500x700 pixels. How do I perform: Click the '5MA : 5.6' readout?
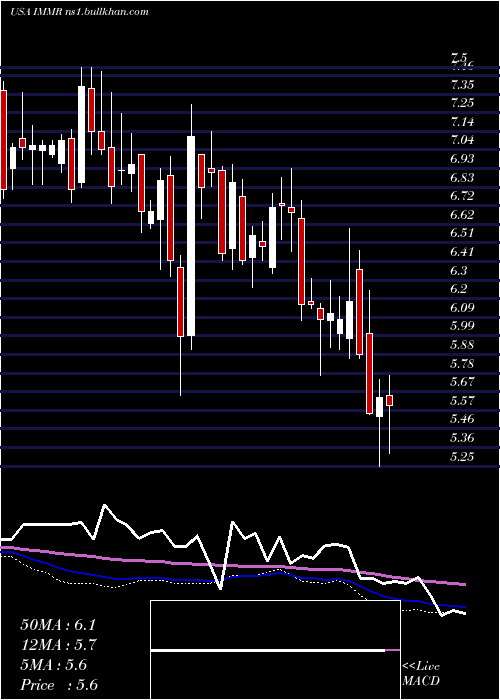click(54, 665)
